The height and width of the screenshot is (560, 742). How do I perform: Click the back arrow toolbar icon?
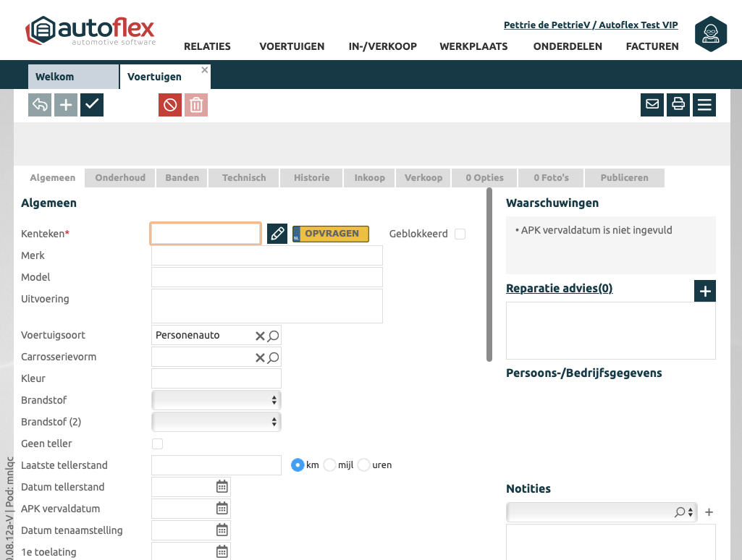pyautogui.click(x=40, y=105)
